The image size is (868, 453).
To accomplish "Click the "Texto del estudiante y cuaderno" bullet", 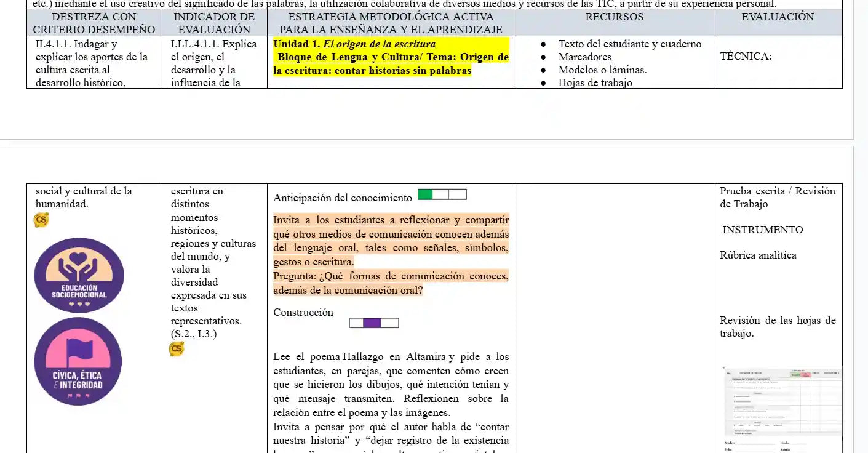I will [x=629, y=44].
